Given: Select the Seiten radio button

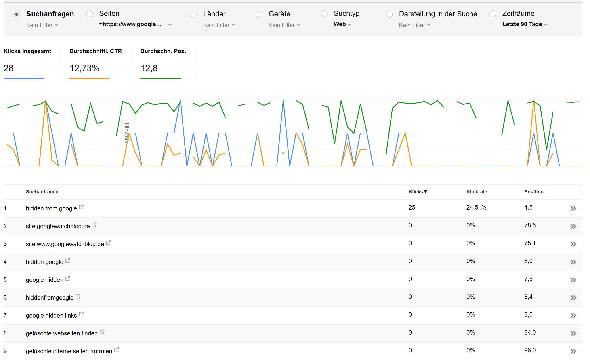Looking at the screenshot, I should (90, 14).
